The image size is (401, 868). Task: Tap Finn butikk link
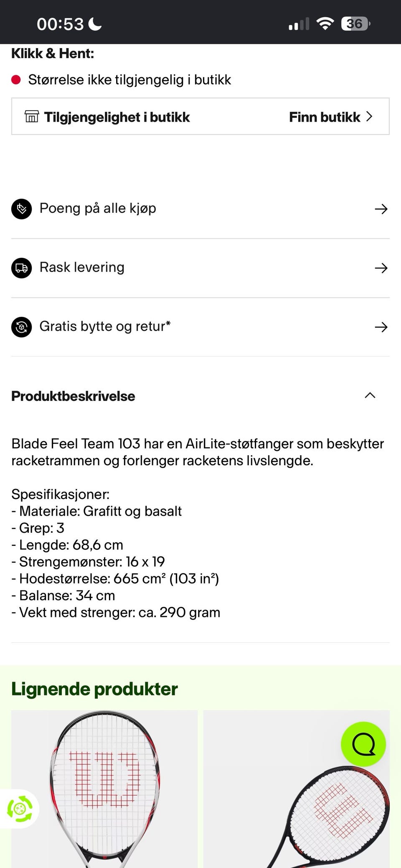coord(325,117)
